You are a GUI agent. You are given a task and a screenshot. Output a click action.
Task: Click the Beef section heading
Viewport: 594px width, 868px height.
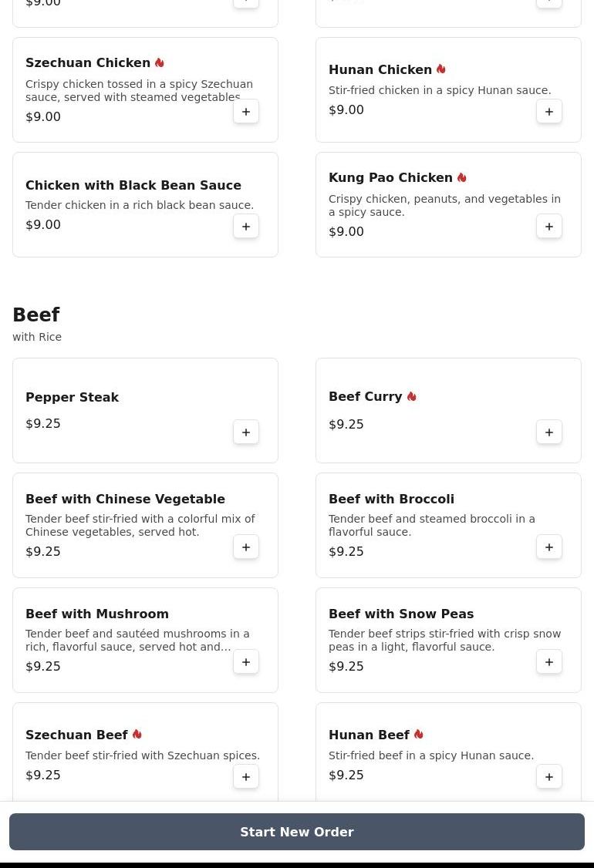[36, 315]
